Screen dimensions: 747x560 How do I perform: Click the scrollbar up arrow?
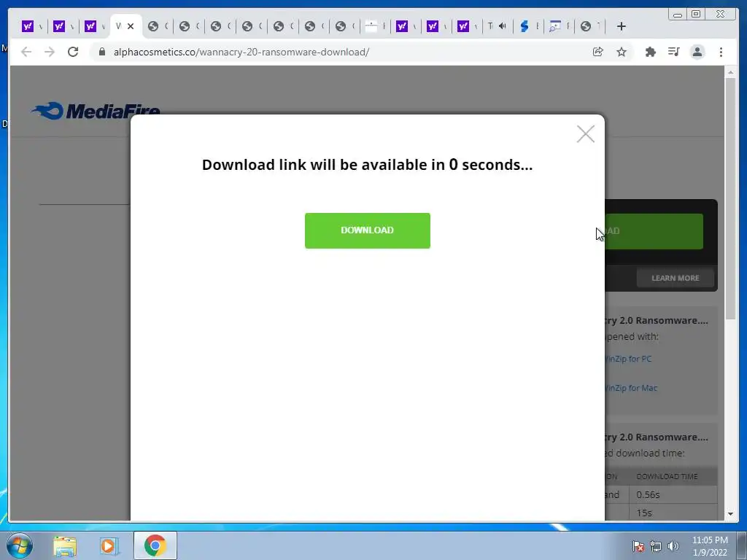pos(731,72)
